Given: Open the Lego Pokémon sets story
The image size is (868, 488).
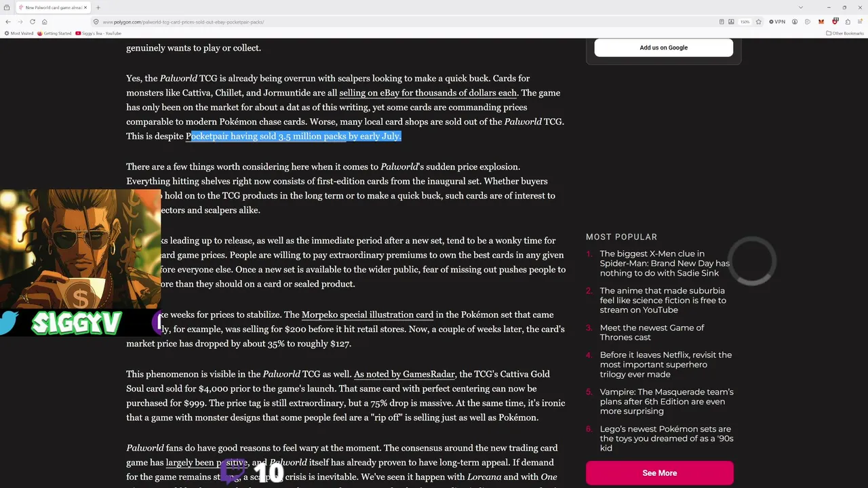Looking at the screenshot, I should (x=667, y=439).
